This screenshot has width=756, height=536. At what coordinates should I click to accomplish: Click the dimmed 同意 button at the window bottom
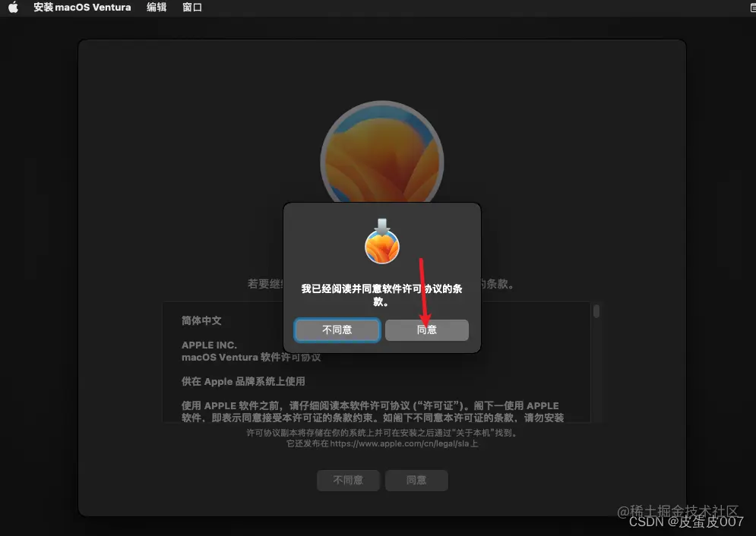[x=416, y=480]
